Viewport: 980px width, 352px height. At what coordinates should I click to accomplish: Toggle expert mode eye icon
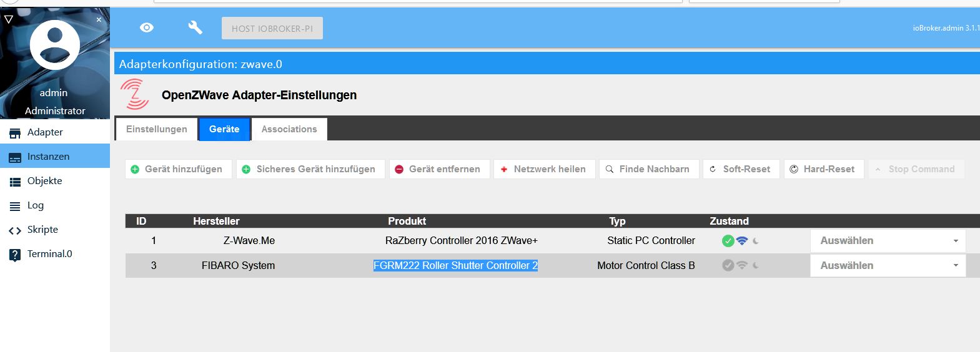(x=147, y=27)
